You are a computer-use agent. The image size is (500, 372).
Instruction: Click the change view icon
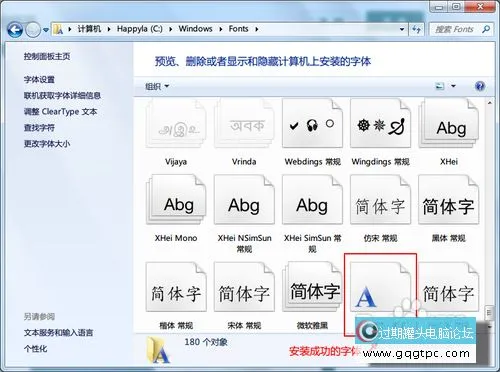(440, 86)
